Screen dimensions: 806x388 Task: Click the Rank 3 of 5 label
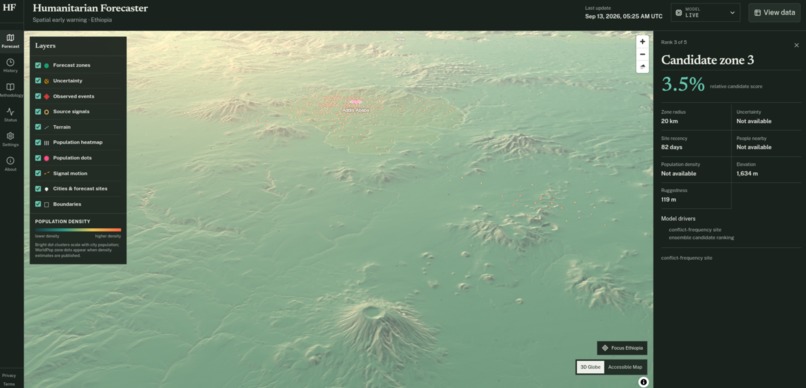pyautogui.click(x=673, y=42)
